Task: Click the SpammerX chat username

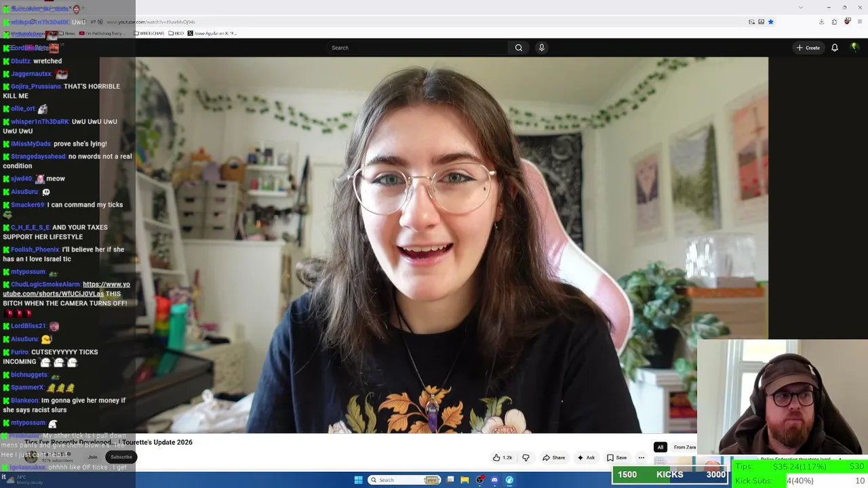Action: tap(27, 388)
